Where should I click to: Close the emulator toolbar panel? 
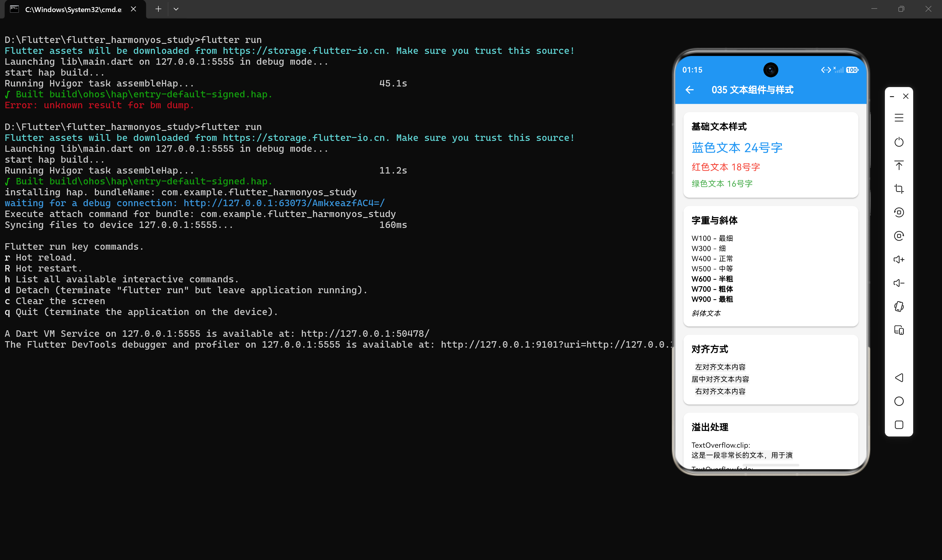click(906, 96)
